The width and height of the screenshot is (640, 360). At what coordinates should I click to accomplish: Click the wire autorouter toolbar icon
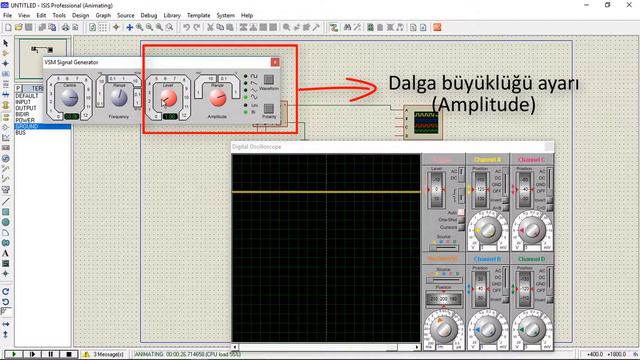point(334,27)
